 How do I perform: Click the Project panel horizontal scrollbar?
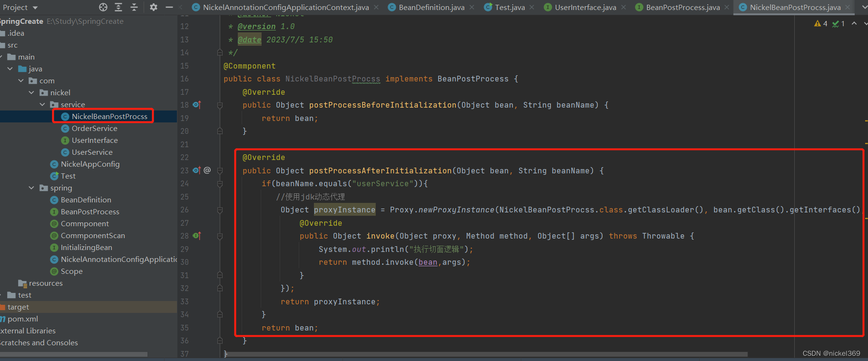click(74, 354)
